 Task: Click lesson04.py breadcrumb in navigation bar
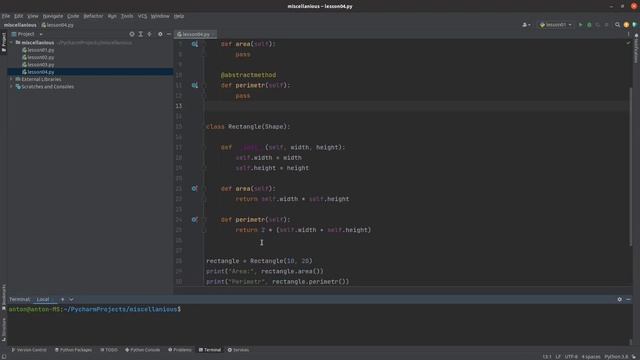(x=58, y=25)
